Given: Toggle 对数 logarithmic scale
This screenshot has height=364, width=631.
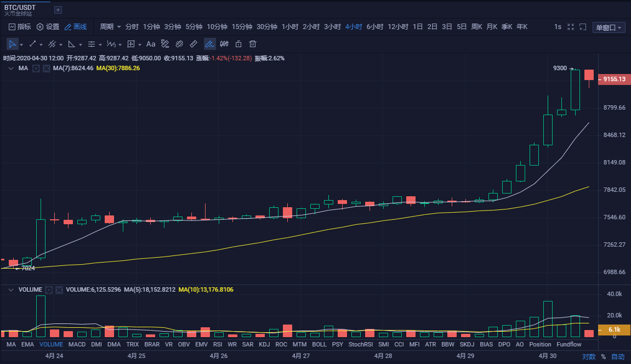Looking at the screenshot, I should click(x=588, y=356).
